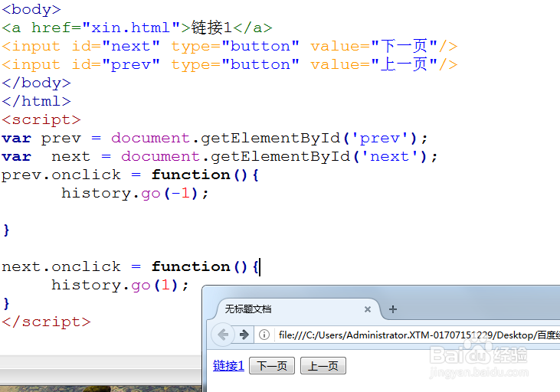Click the 'prev.onclick = function(){' line

(x=130, y=175)
